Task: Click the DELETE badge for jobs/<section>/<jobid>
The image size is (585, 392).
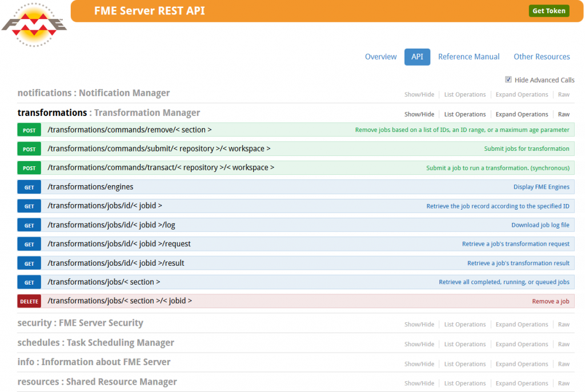Action: 29,301
